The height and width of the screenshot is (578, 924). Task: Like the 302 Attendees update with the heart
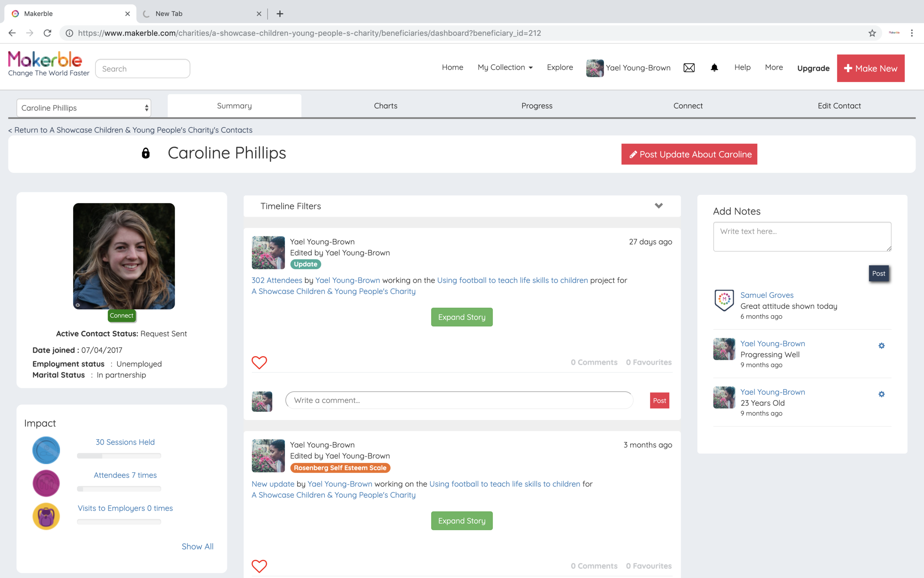tap(259, 362)
